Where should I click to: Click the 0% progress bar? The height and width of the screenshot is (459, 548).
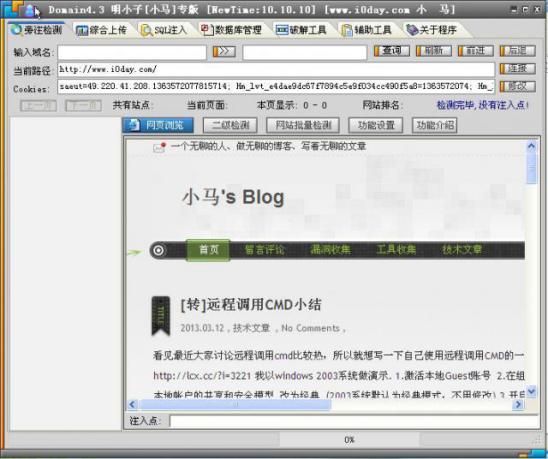349,439
